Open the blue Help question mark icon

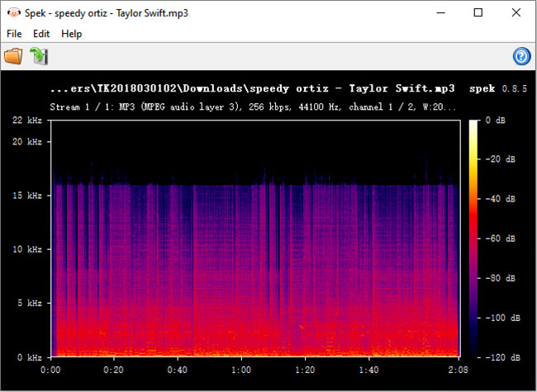521,56
